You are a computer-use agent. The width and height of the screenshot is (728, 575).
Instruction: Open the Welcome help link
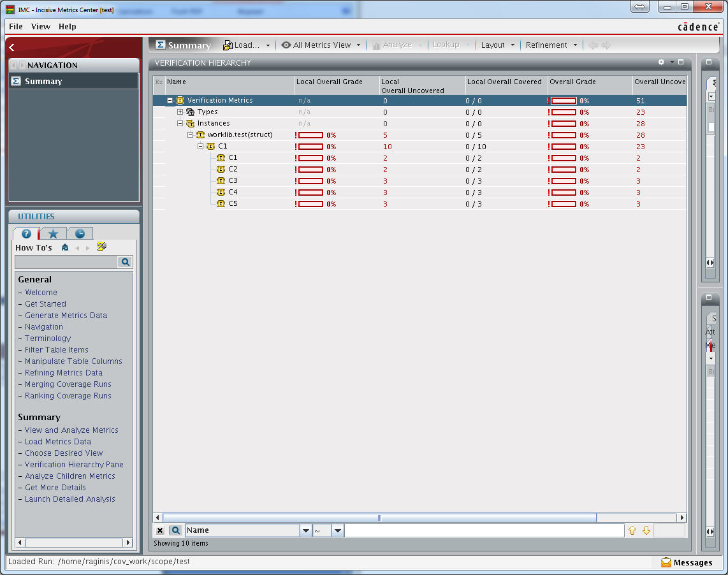coord(41,292)
